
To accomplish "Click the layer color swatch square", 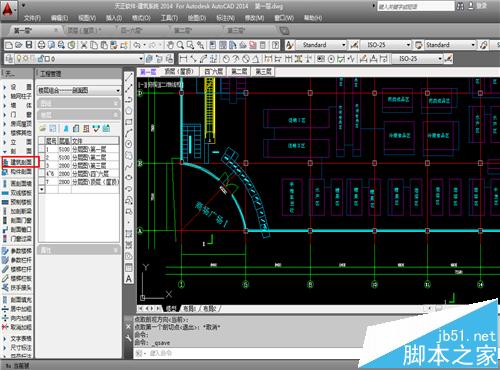I will tap(47, 59).
